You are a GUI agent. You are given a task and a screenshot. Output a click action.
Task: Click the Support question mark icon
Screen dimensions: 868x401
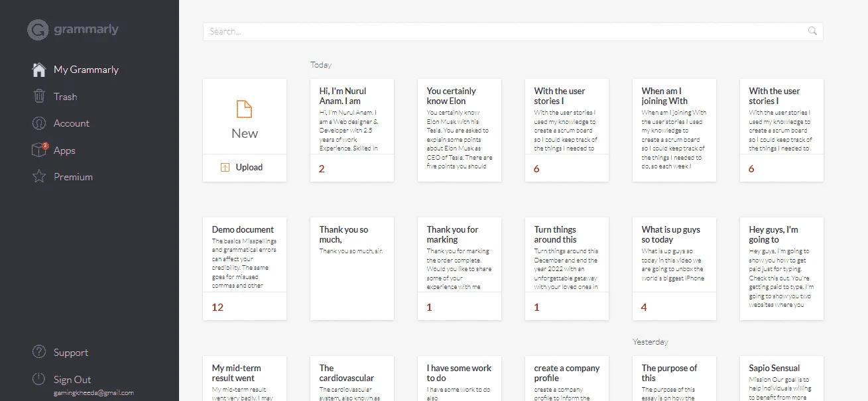39,352
